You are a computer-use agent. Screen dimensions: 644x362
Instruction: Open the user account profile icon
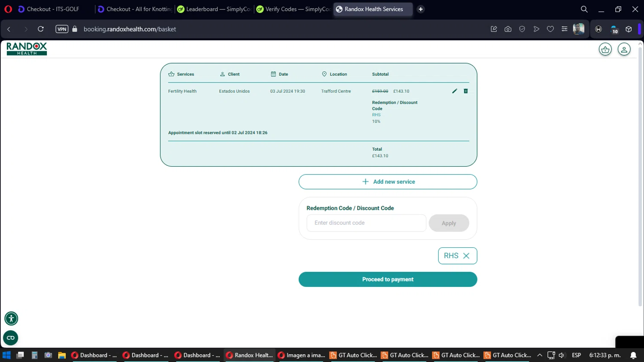[624, 49]
